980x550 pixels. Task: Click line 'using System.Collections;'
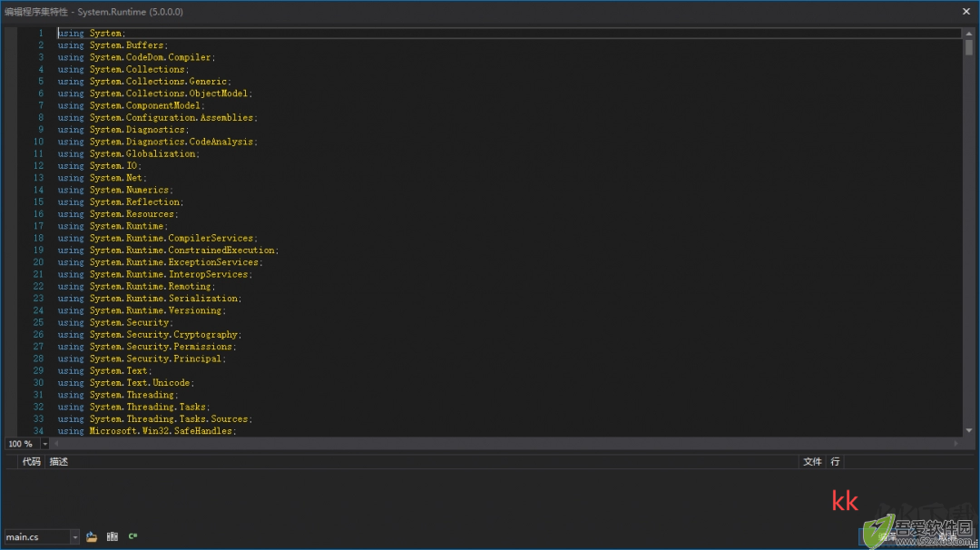(x=123, y=69)
